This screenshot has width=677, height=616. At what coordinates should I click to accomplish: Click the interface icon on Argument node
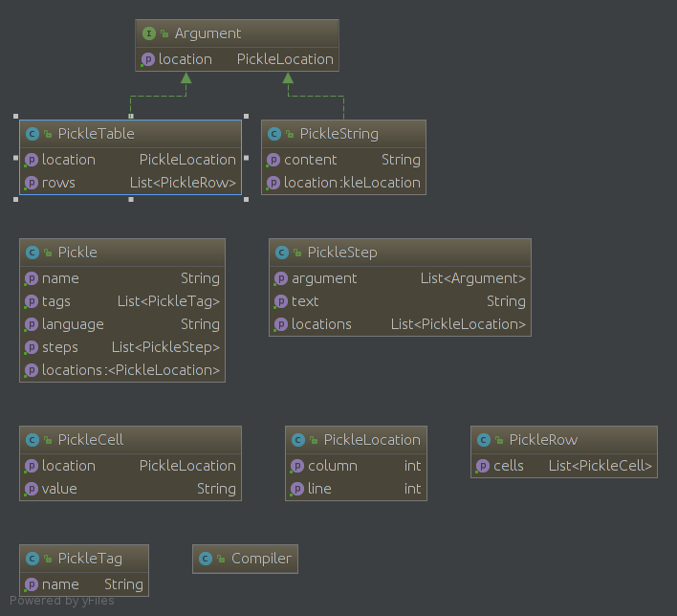click(x=148, y=33)
